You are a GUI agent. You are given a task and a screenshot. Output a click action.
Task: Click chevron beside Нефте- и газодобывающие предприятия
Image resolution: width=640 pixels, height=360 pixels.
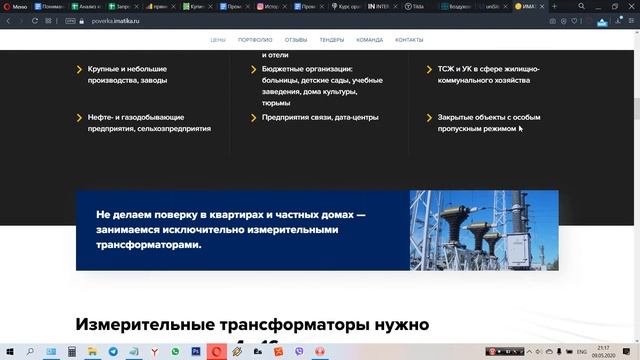pos(79,118)
